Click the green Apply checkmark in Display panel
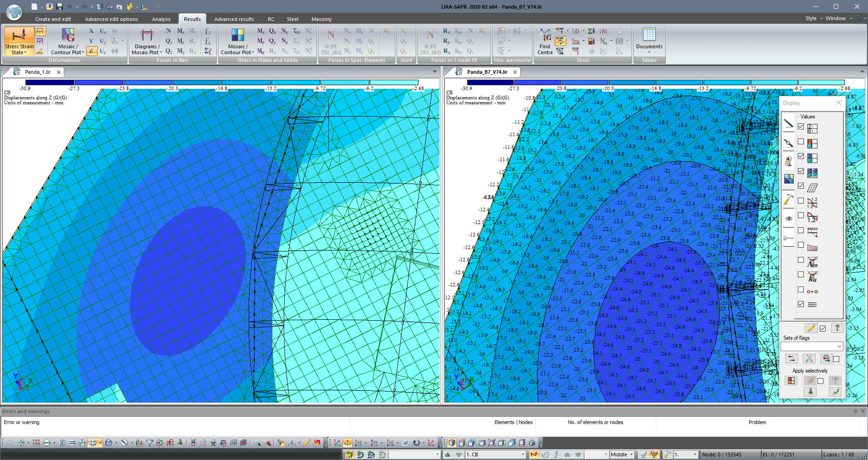The height and width of the screenshot is (460, 868). coord(836,392)
